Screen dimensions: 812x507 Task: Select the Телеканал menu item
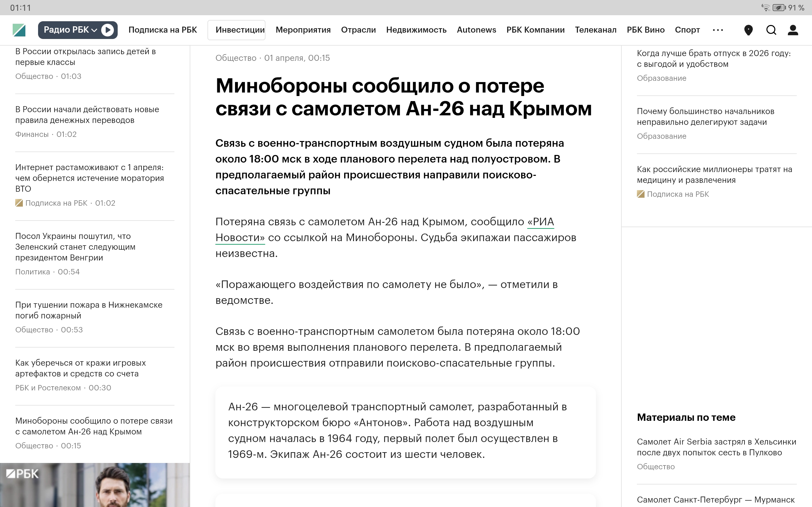[596, 30]
